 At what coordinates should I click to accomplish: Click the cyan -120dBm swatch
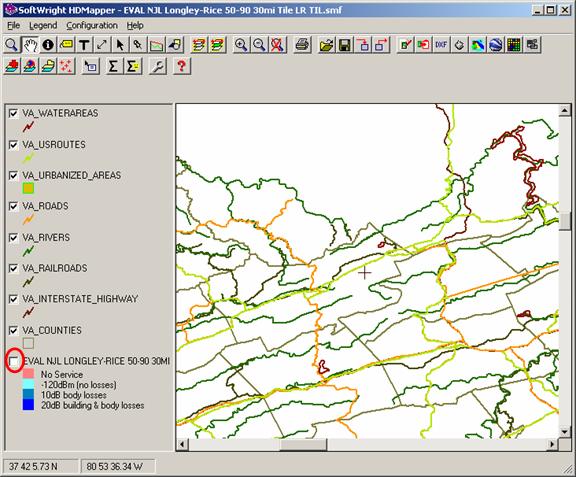pos(28,384)
